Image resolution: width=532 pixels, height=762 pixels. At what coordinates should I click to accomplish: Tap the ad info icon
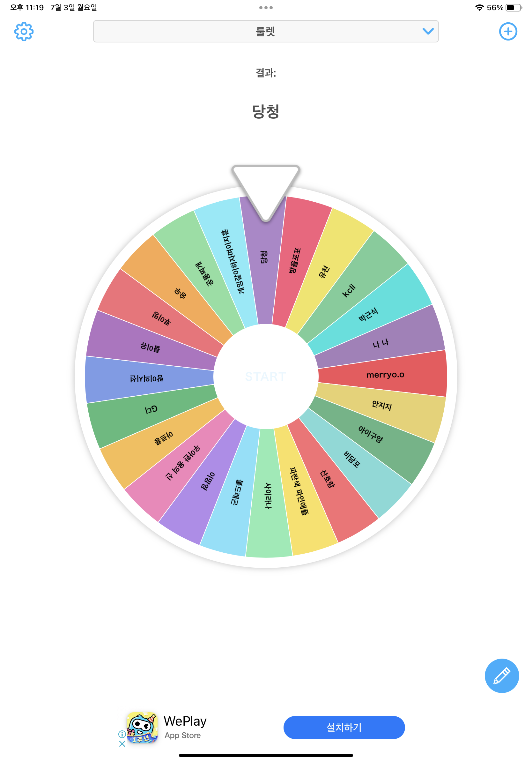(x=122, y=734)
